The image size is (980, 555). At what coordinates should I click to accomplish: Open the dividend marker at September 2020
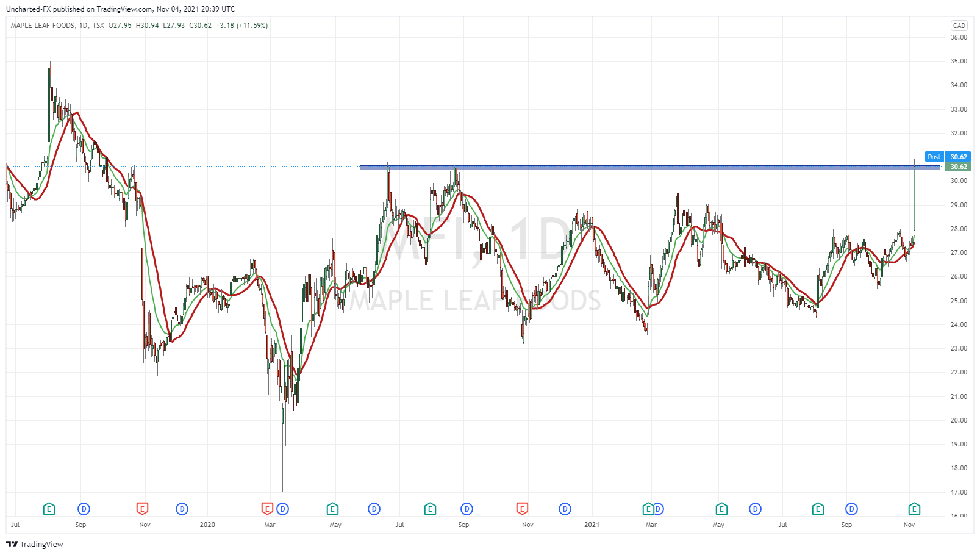click(x=467, y=509)
